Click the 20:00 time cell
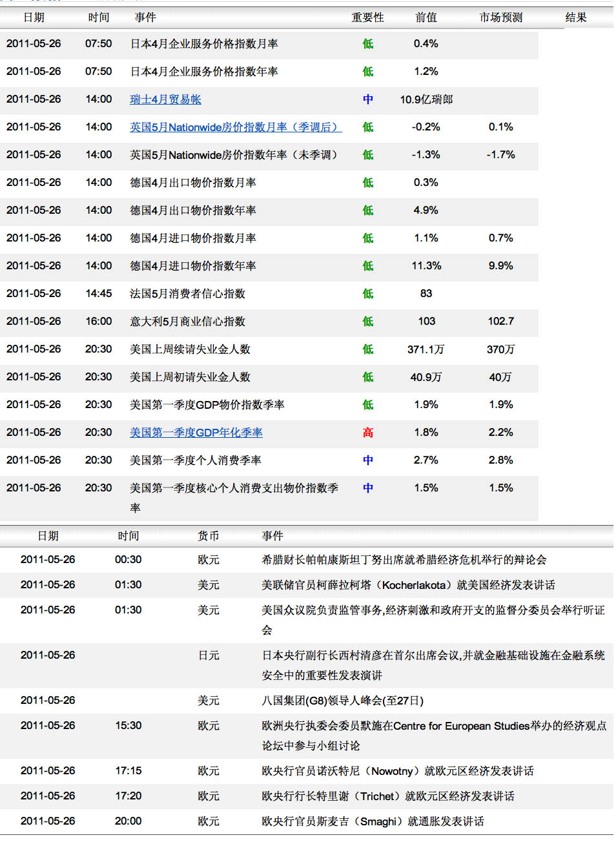The image size is (616, 844). [128, 821]
